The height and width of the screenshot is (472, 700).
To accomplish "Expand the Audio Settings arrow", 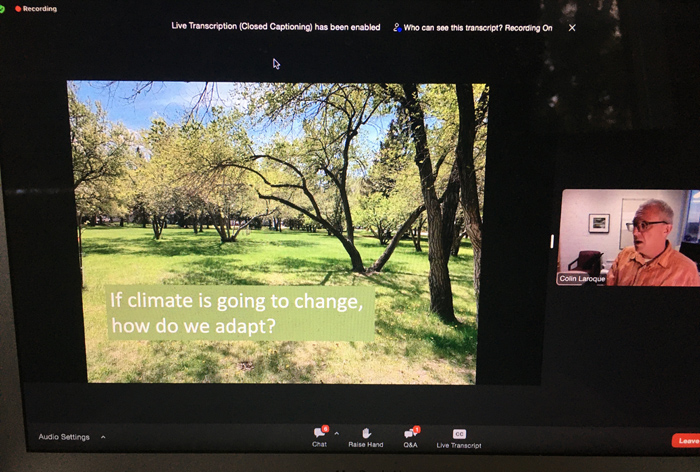I will (103, 437).
